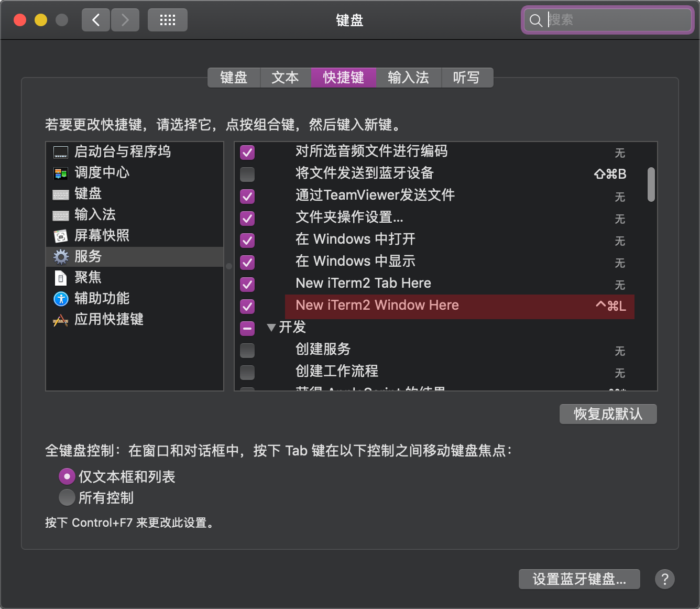Switch to the 输入法 tab
700x609 pixels.
[408, 78]
